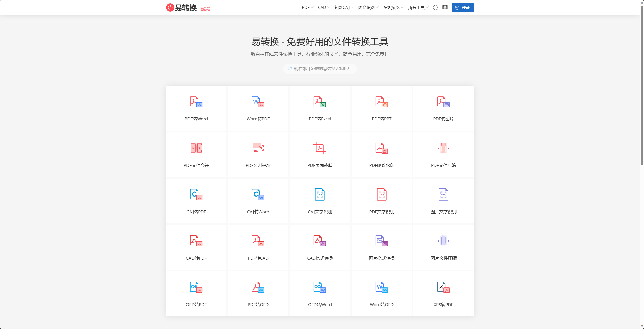
Task: Select the 在线预览 menu item
Action: coord(392,7)
